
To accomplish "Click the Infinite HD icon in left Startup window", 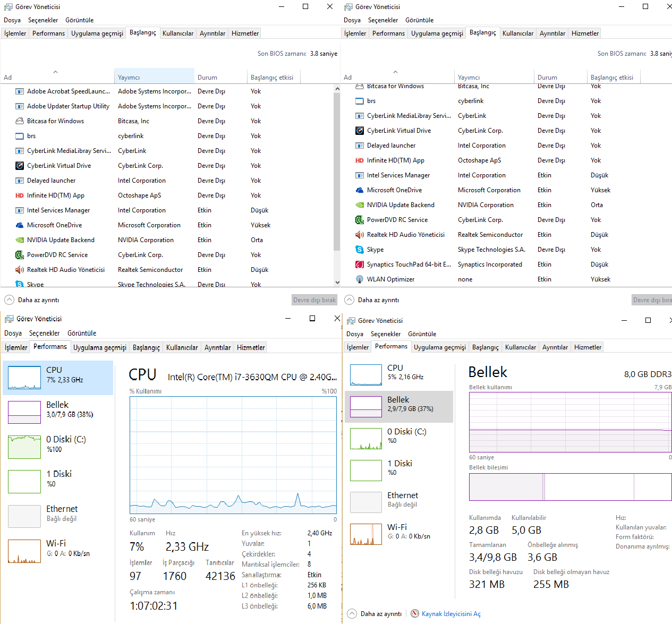I will pos(20,195).
